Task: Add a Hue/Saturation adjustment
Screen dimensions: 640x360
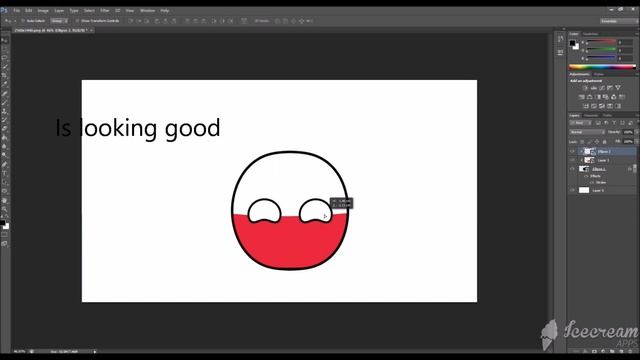Action: click(x=582, y=97)
